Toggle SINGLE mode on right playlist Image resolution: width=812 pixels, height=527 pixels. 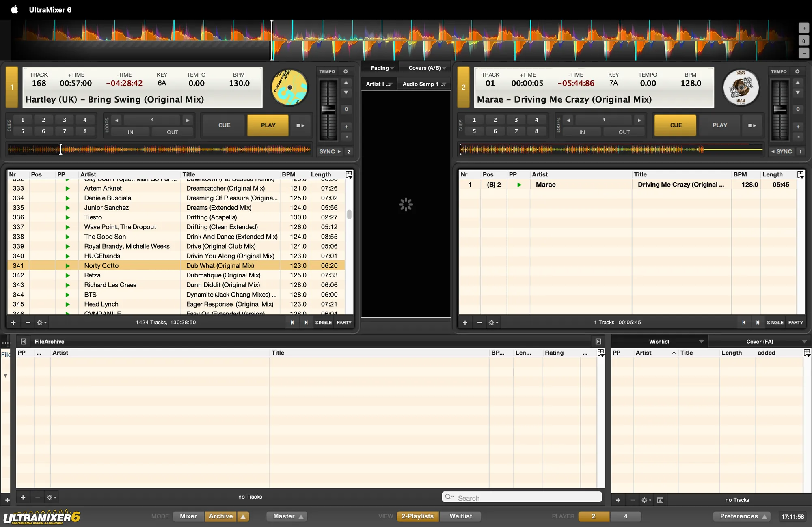click(x=775, y=323)
